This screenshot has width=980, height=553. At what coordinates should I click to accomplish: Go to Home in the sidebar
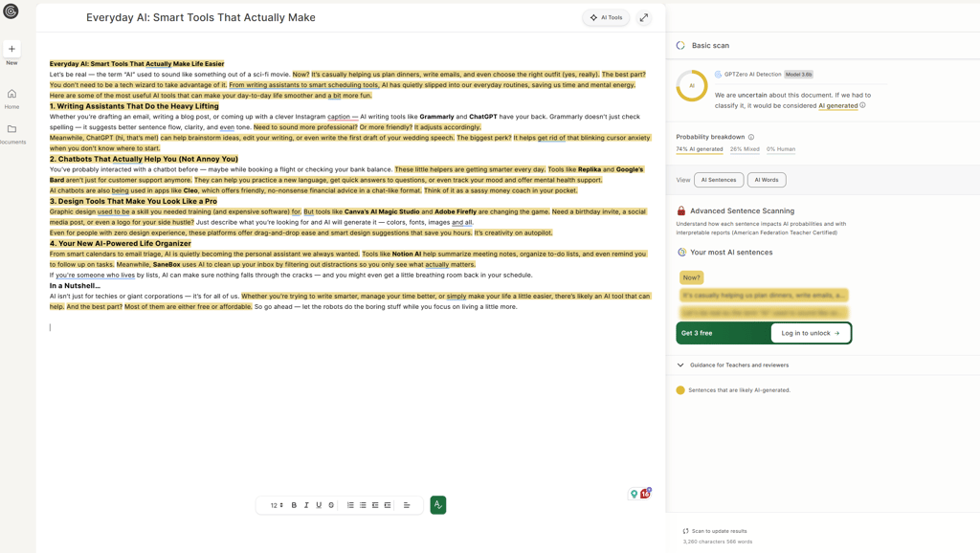click(x=11, y=99)
